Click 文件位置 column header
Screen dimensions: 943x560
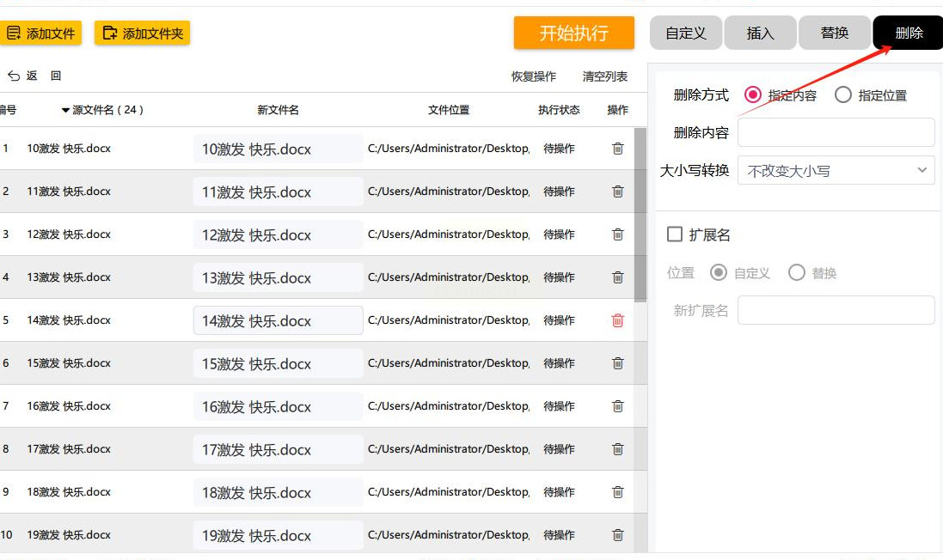click(x=449, y=110)
